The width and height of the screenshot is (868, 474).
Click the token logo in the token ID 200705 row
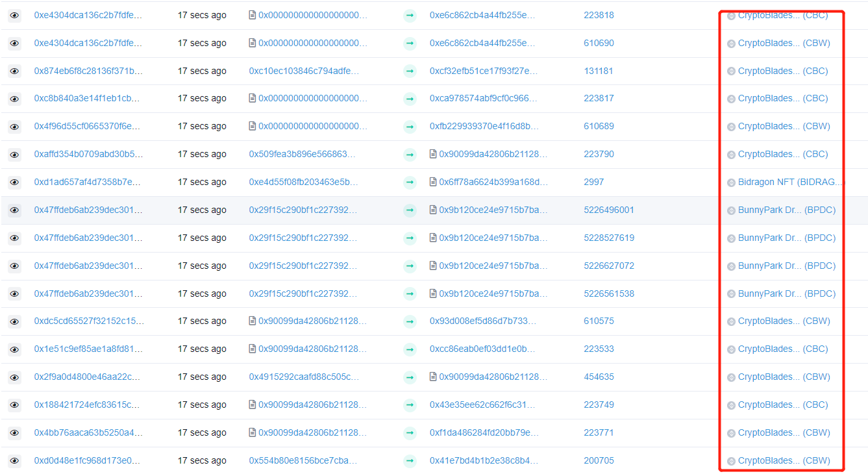coord(731,461)
